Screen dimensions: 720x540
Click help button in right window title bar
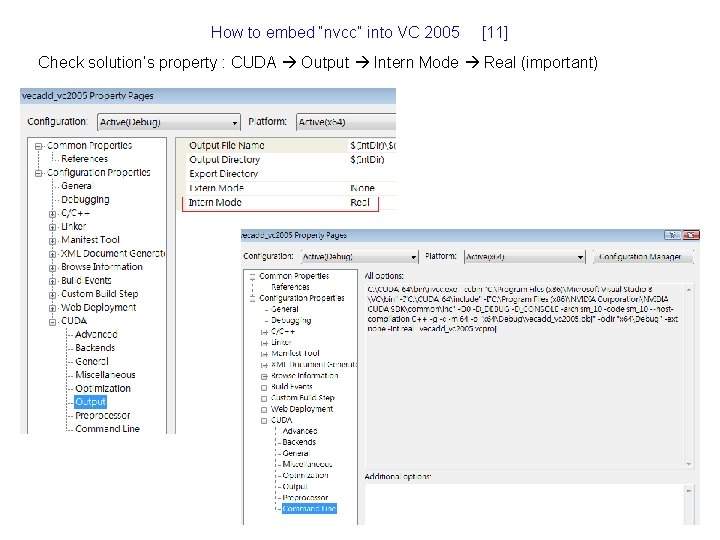672,235
